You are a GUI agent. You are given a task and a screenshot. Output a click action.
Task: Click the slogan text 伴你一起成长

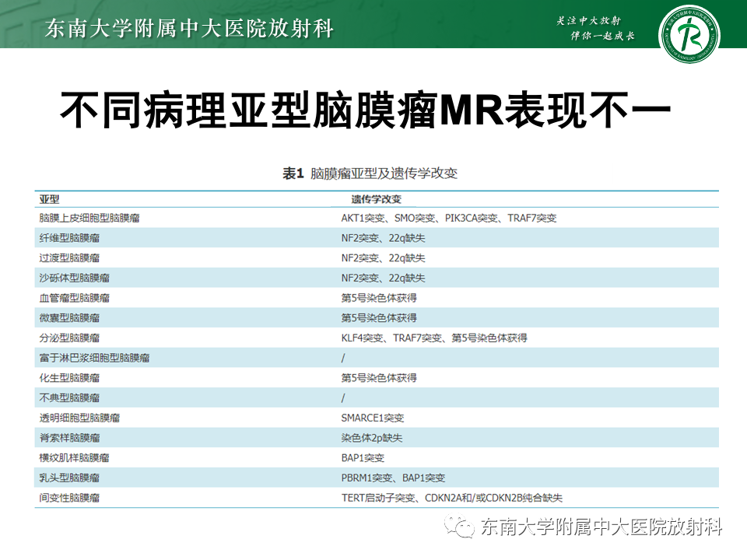point(602,36)
